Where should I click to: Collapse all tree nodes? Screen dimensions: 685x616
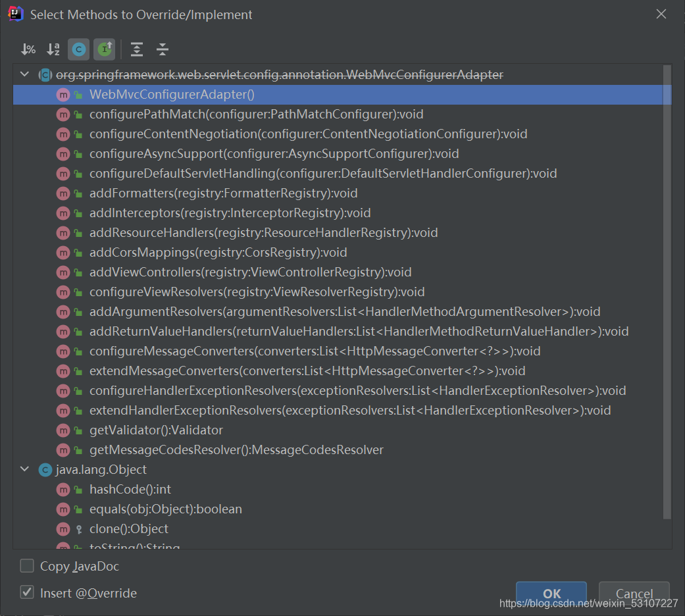click(163, 49)
